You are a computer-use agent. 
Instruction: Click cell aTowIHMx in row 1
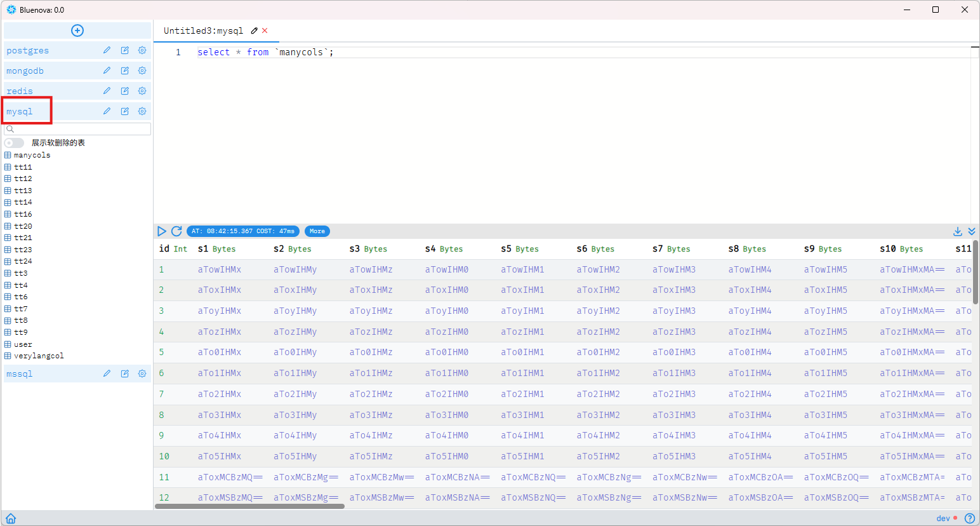click(220, 269)
